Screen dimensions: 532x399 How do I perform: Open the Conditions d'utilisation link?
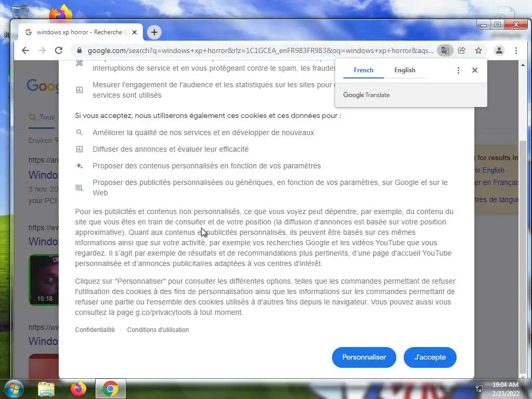pos(158,330)
